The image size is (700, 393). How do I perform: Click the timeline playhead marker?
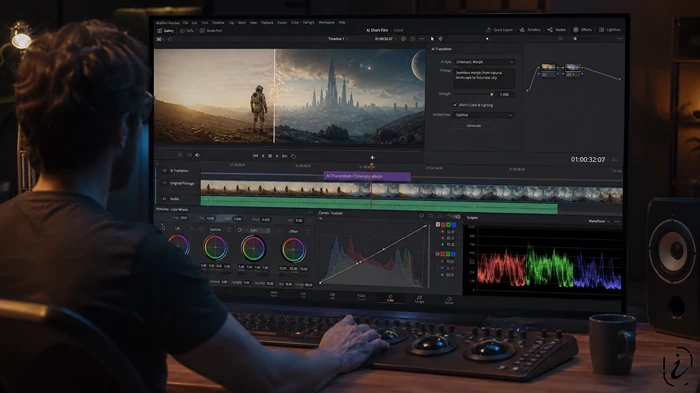pyautogui.click(x=371, y=165)
